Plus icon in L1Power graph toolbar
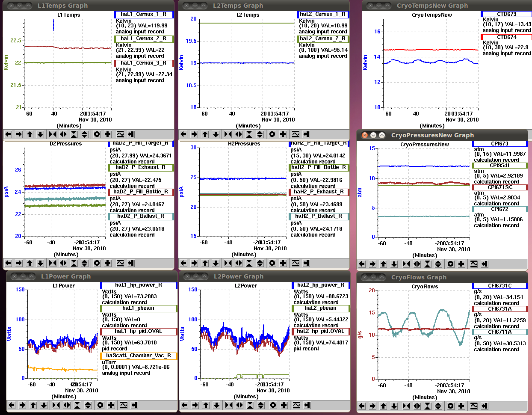532x415 pixels. pyautogui.click(x=111, y=405)
